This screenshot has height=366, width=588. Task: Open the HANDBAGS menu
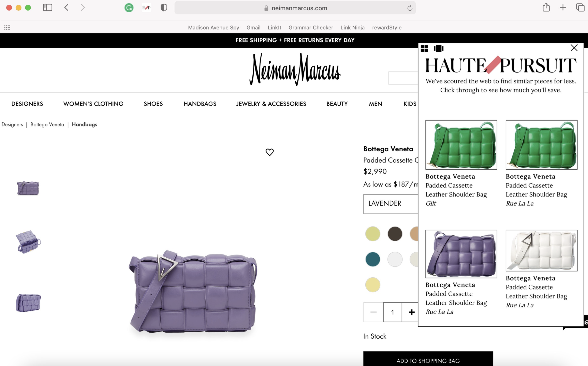coord(200,104)
